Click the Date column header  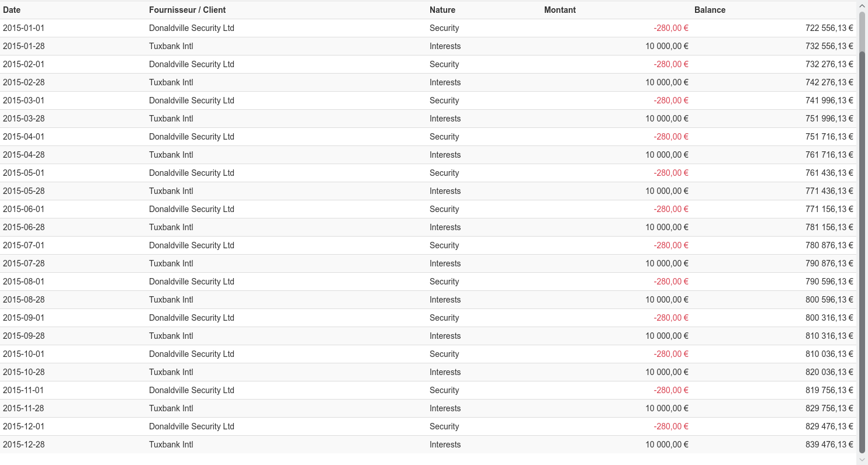pyautogui.click(x=12, y=10)
